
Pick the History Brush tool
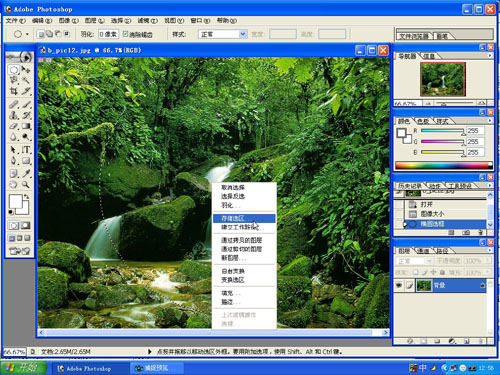(26, 115)
